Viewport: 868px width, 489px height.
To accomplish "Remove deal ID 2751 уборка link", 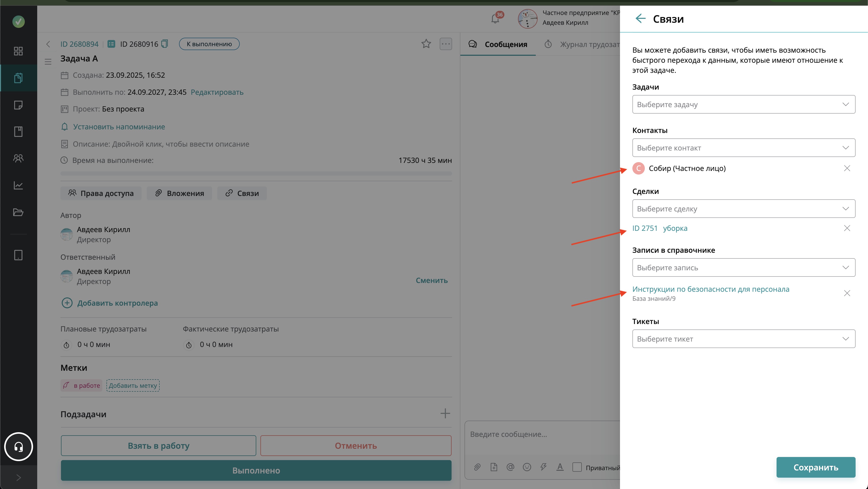I will [847, 228].
